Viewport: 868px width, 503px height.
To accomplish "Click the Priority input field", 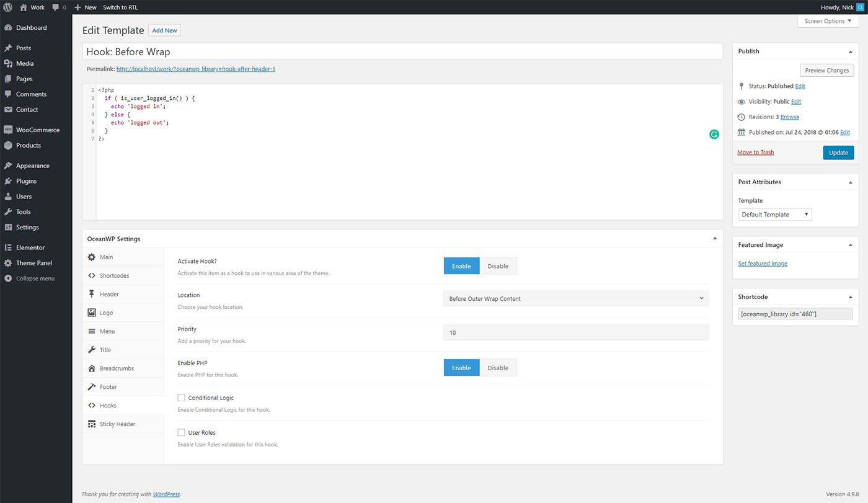I will pyautogui.click(x=576, y=332).
